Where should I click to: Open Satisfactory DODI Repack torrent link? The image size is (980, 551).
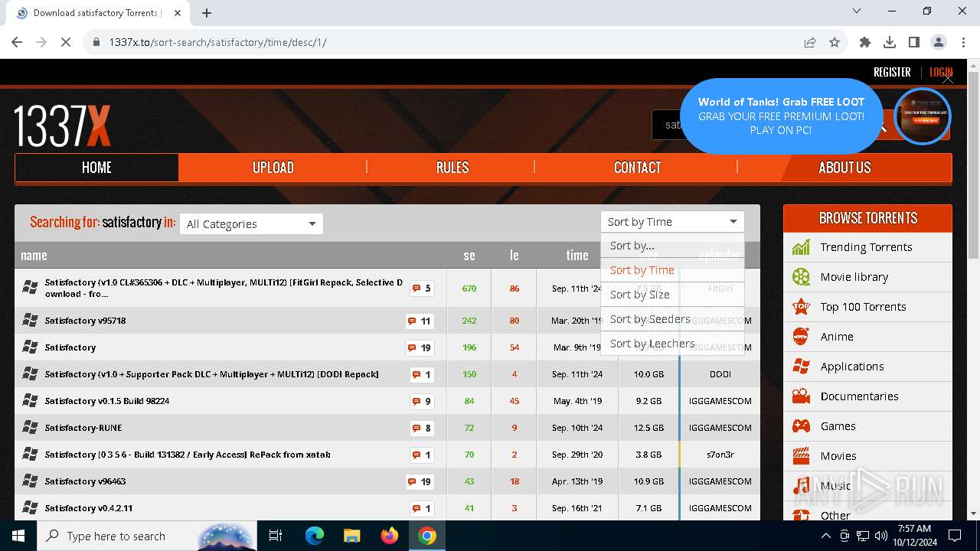(x=211, y=374)
